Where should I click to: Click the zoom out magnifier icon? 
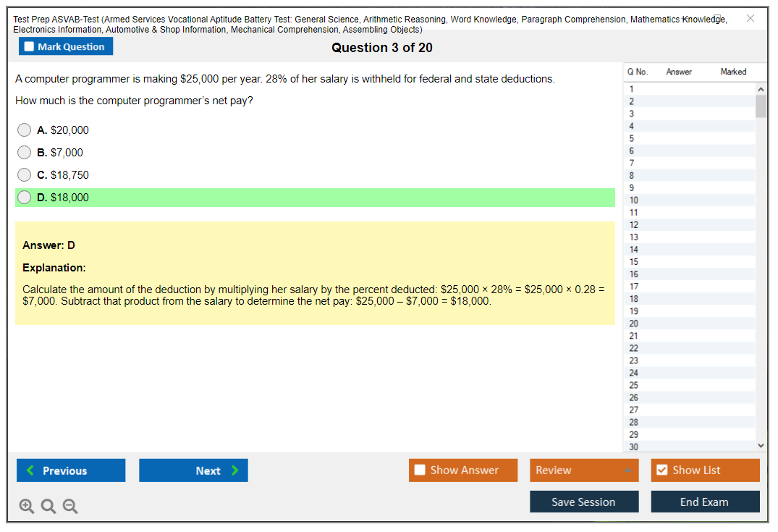[70, 507]
